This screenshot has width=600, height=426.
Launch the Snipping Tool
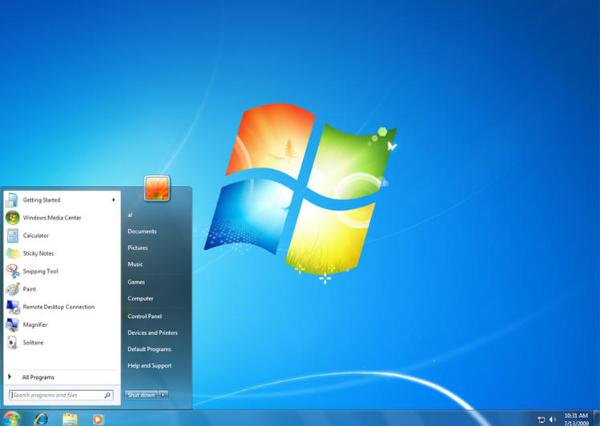point(61,271)
